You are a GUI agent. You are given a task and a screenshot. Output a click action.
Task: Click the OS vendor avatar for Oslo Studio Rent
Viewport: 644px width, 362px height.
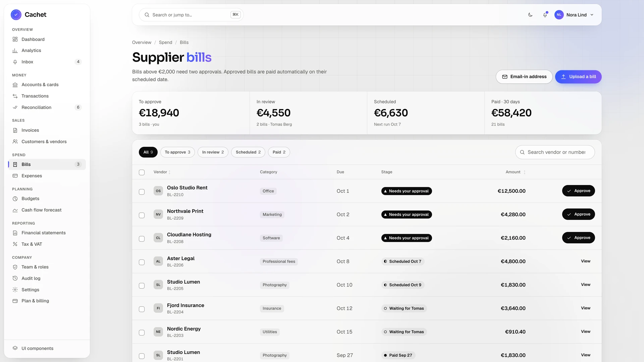[158, 191]
